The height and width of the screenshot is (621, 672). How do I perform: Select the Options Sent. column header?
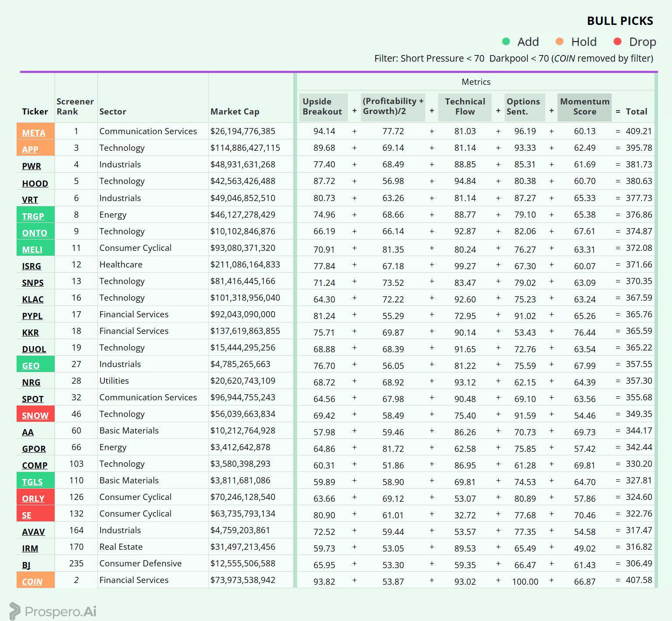tap(524, 107)
